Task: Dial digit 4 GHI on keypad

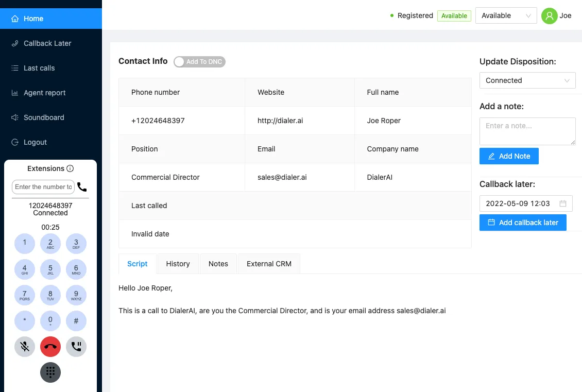Action: tap(25, 269)
